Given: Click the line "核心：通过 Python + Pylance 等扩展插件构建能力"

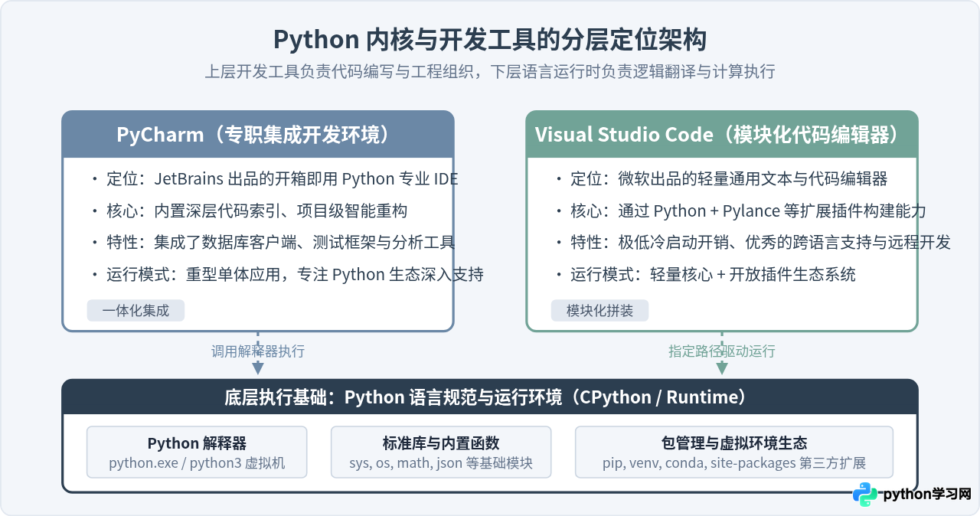Looking at the screenshot, I should pos(740,211).
